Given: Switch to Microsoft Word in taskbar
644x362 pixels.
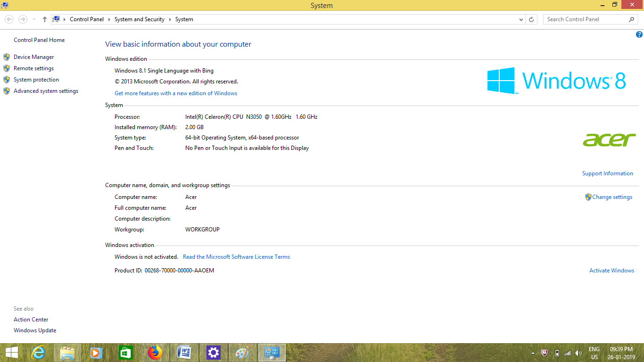Looking at the screenshot, I should coord(184,353).
